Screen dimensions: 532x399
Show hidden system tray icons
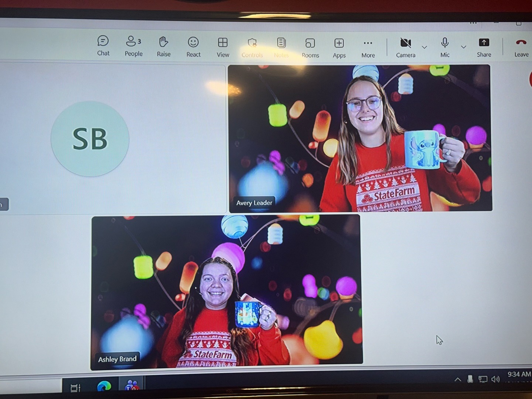457,379
